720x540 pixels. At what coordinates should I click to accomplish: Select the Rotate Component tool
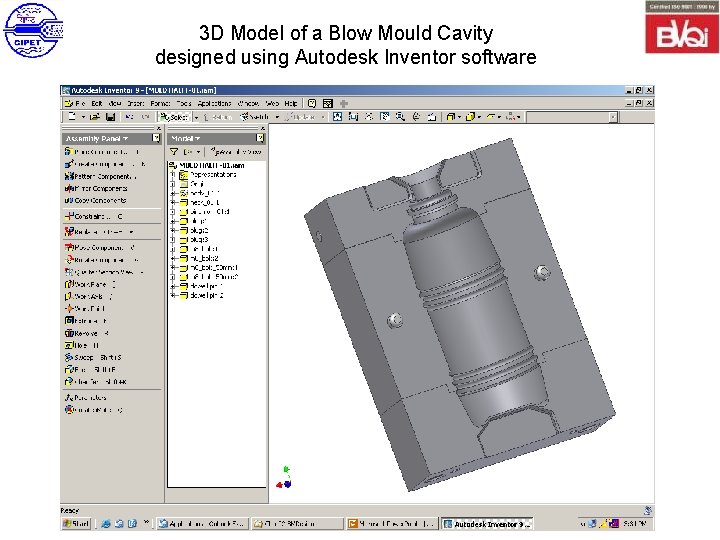click(102, 260)
